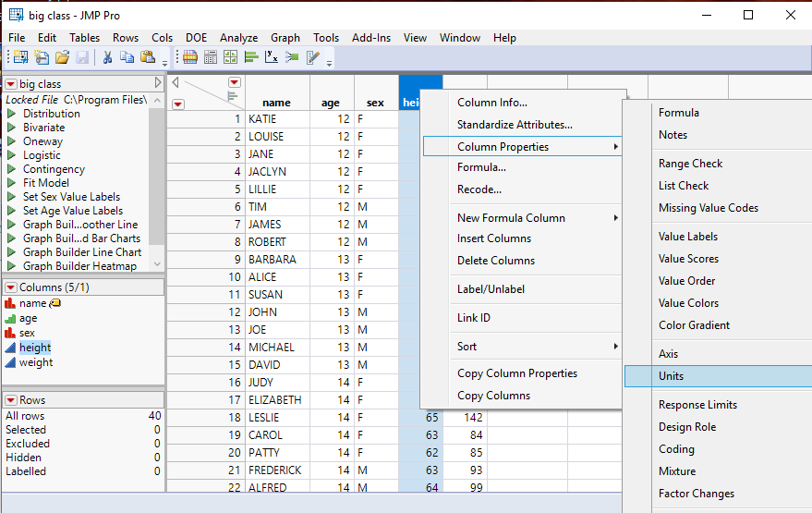Click the Data Table toolbar icon

coord(190,57)
